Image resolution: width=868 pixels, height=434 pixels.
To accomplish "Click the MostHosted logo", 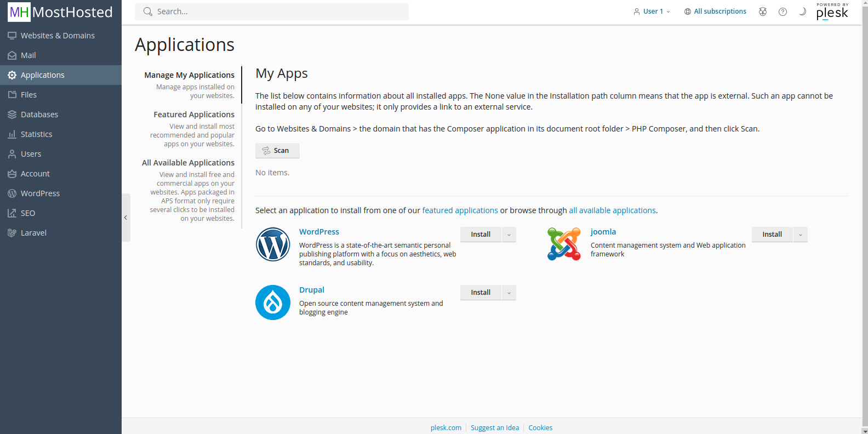I will pos(60,12).
